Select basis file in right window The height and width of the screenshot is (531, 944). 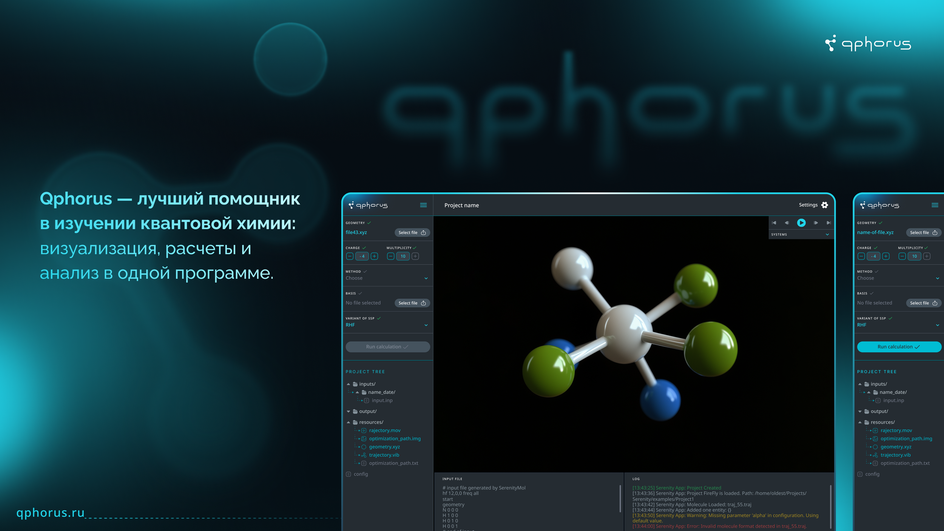[924, 303]
